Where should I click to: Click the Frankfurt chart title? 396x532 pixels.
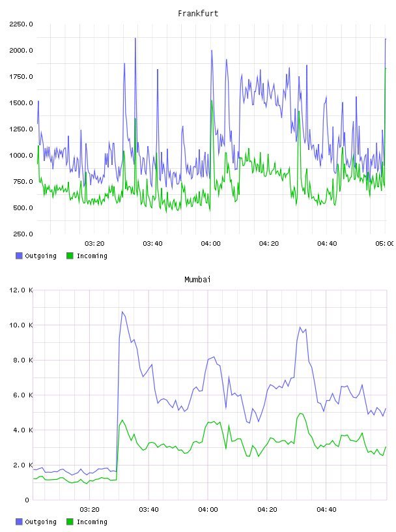tap(198, 14)
